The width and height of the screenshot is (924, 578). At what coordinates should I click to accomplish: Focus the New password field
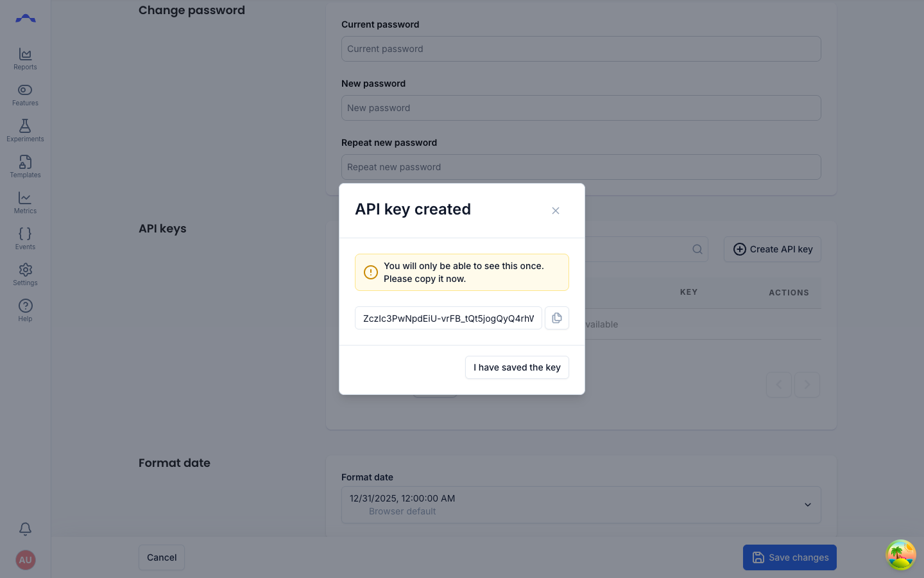tap(581, 108)
